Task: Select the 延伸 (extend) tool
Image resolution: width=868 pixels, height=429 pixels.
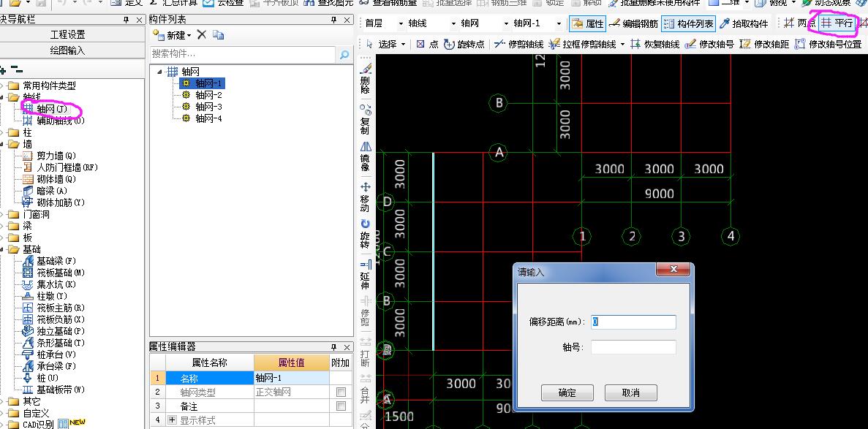Action: [366, 275]
